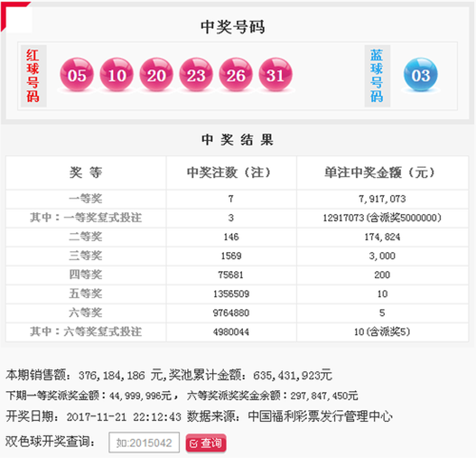Click the red ball numbered 31
Viewport: 476px width, 458px height.
pyautogui.click(x=275, y=75)
